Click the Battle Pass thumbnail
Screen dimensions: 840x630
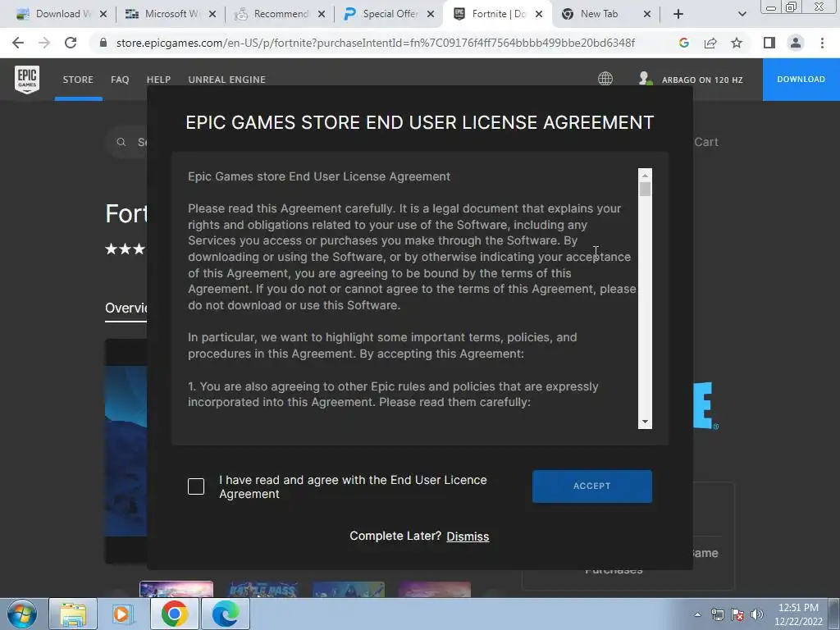tap(262, 589)
